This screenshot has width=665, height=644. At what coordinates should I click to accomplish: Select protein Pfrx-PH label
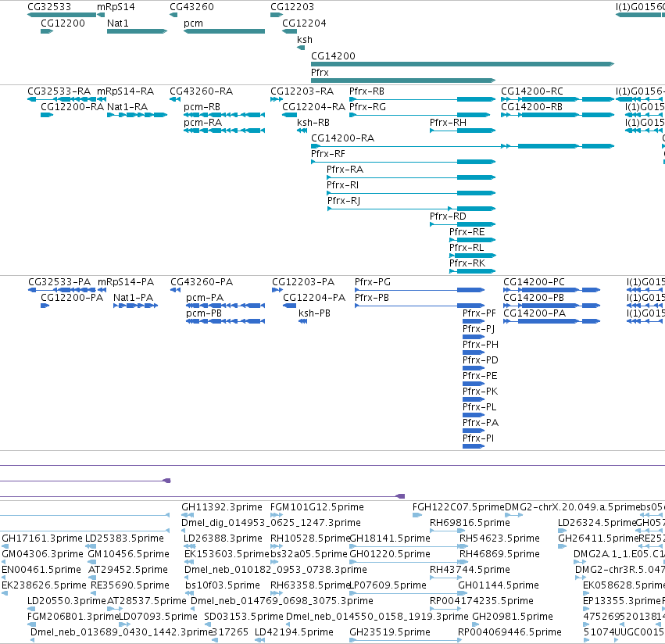click(481, 345)
